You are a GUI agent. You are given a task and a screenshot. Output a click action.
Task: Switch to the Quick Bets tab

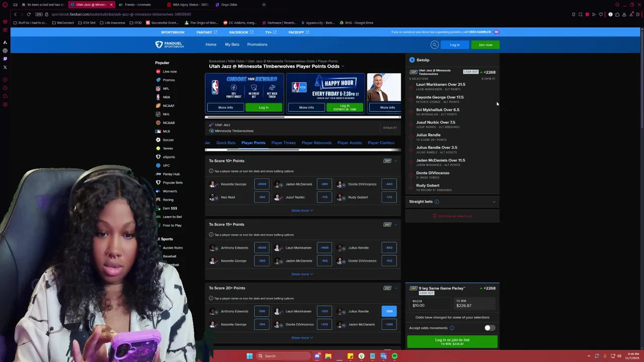[x=225, y=143]
